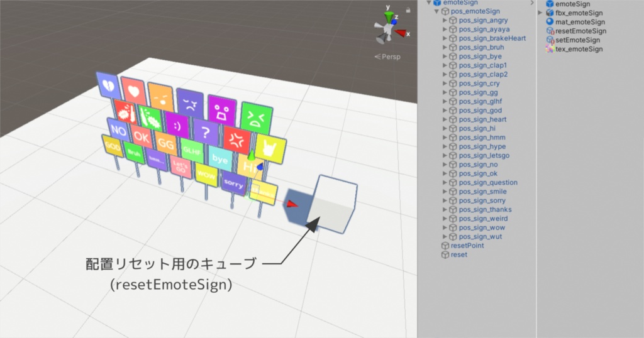
Task: Select pos_sign_wut in hierarchy
Action: (480, 237)
